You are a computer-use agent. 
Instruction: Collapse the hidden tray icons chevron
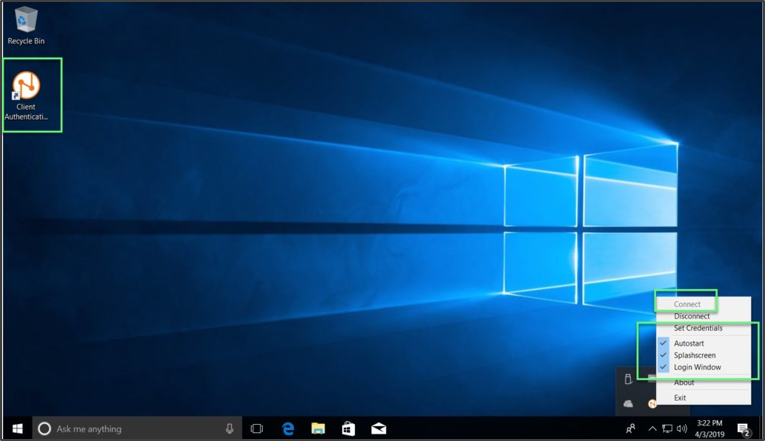tap(652, 429)
